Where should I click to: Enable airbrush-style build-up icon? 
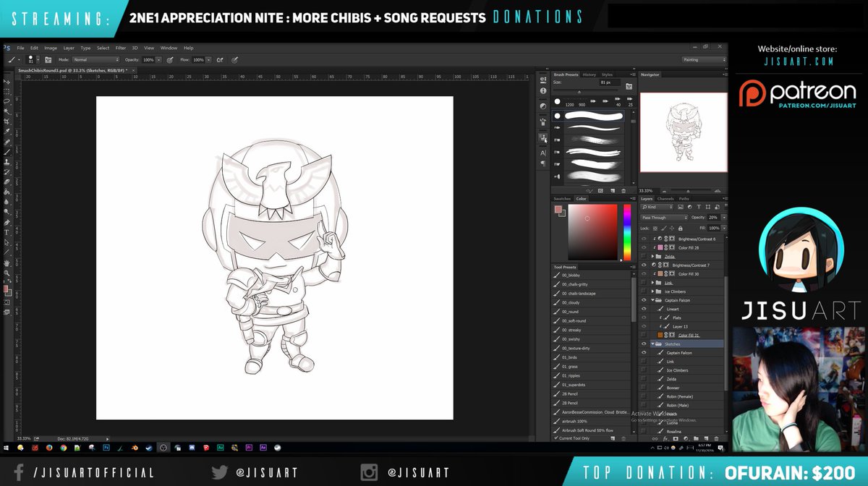coord(220,59)
